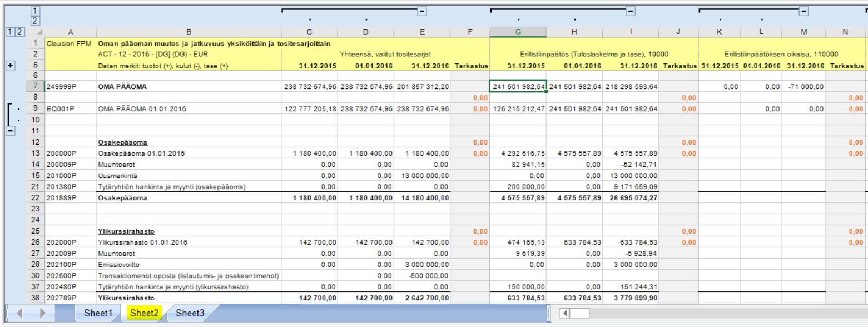Go to next sheet with right arrow
The width and height of the screenshot is (868, 327).
(43, 314)
